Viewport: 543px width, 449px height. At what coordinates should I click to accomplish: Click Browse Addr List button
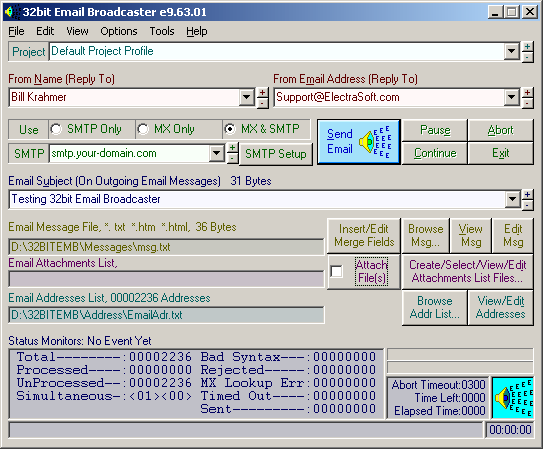click(435, 307)
